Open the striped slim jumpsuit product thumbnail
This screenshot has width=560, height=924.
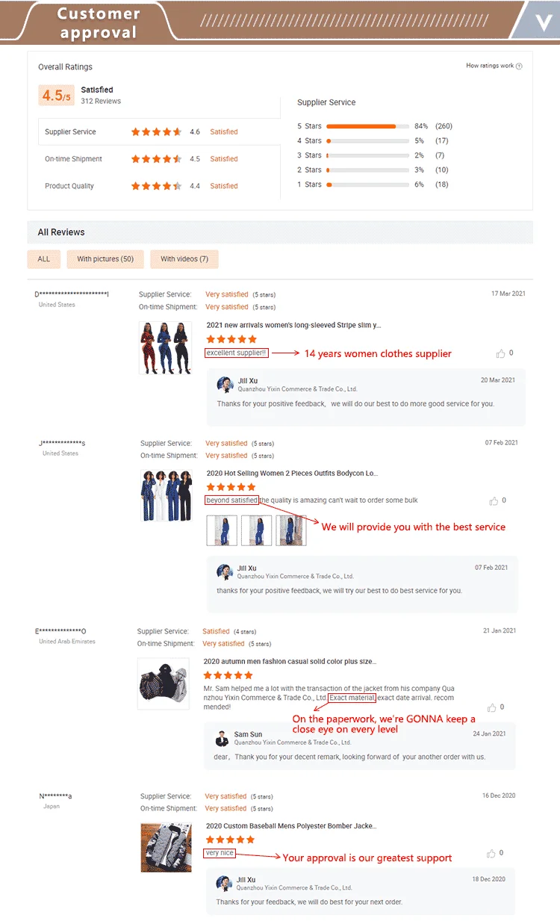point(165,348)
